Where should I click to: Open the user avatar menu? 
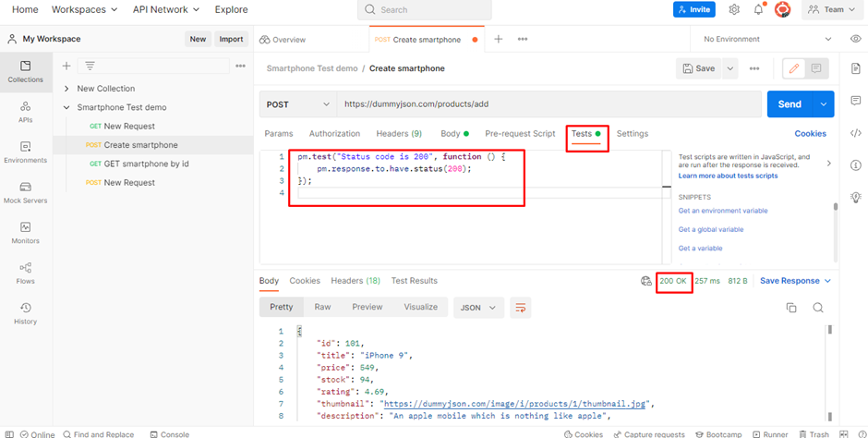pyautogui.click(x=782, y=9)
